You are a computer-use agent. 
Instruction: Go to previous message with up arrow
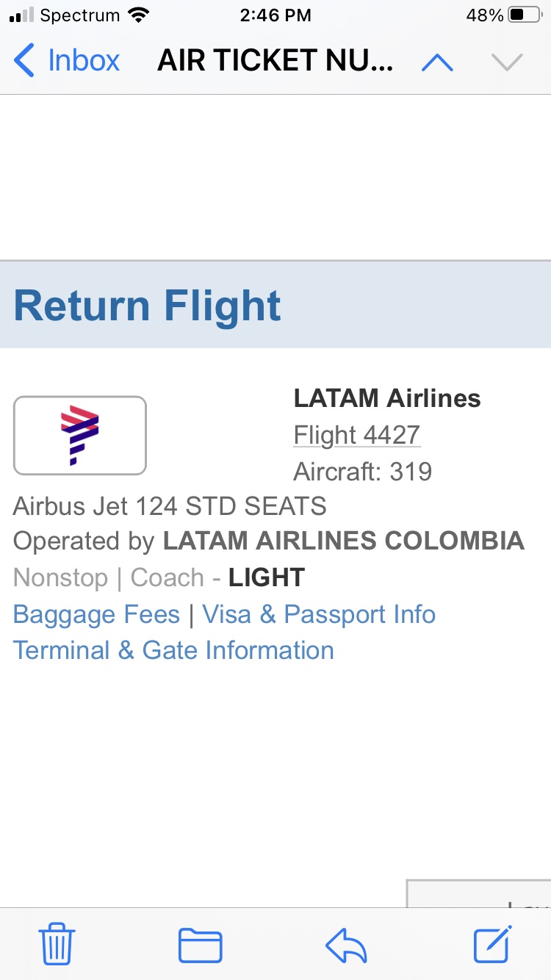click(x=437, y=62)
